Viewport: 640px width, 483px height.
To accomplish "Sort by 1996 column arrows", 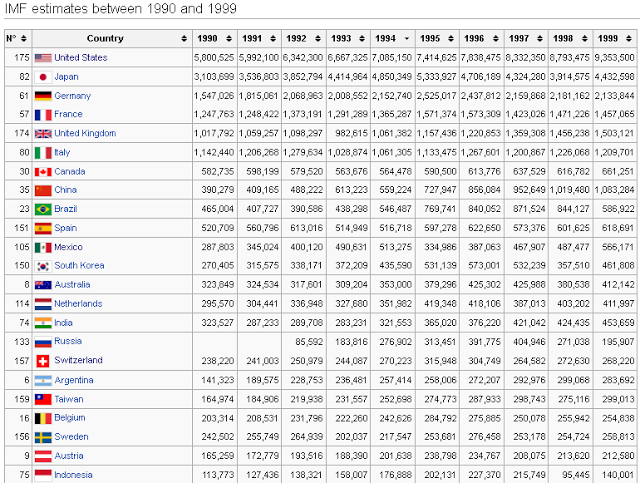I will (x=496, y=38).
